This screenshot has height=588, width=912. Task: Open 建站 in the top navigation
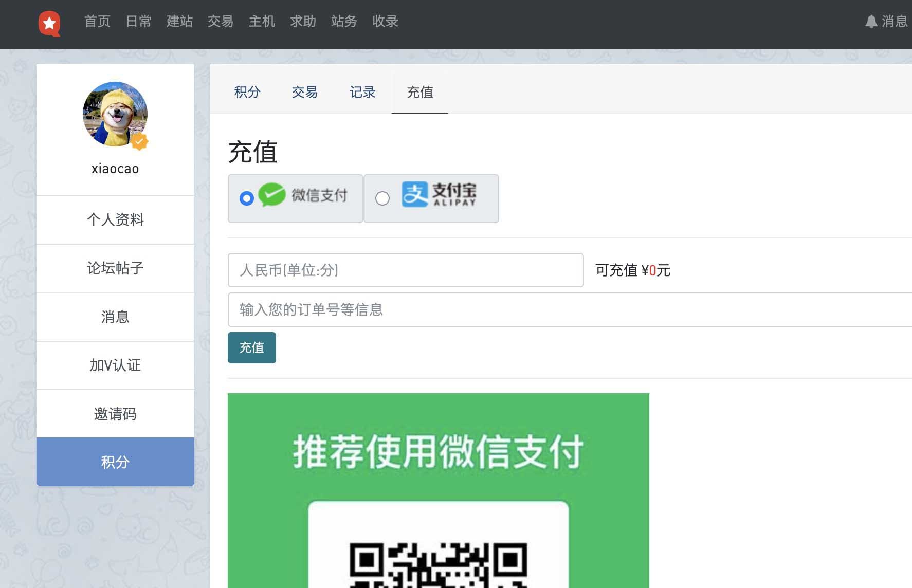click(x=179, y=22)
